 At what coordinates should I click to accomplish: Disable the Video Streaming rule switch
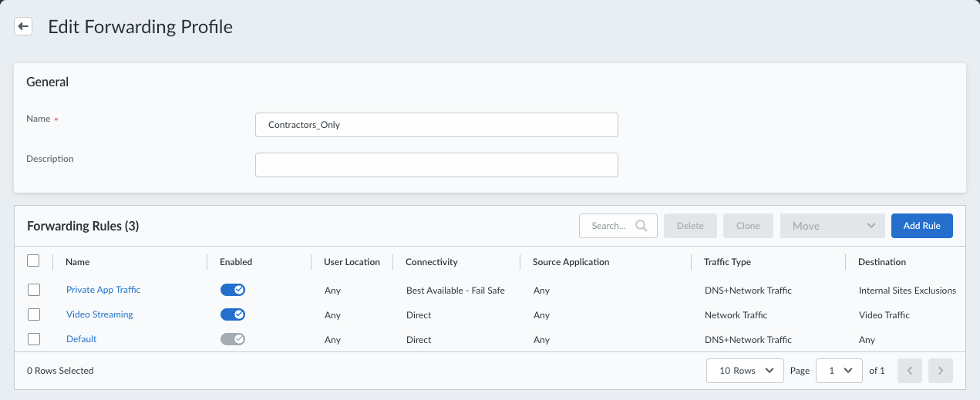point(233,314)
